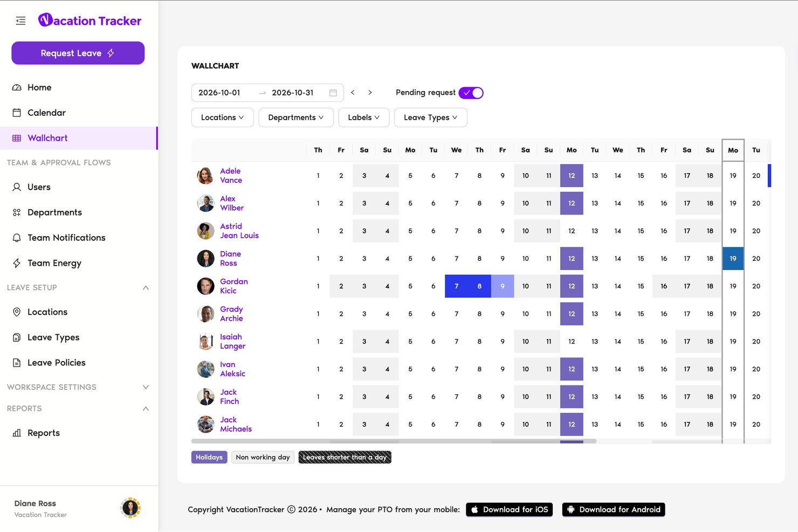Click Astrid Jean Louis's avatar
Screen dimensions: 798x532
[205, 231]
